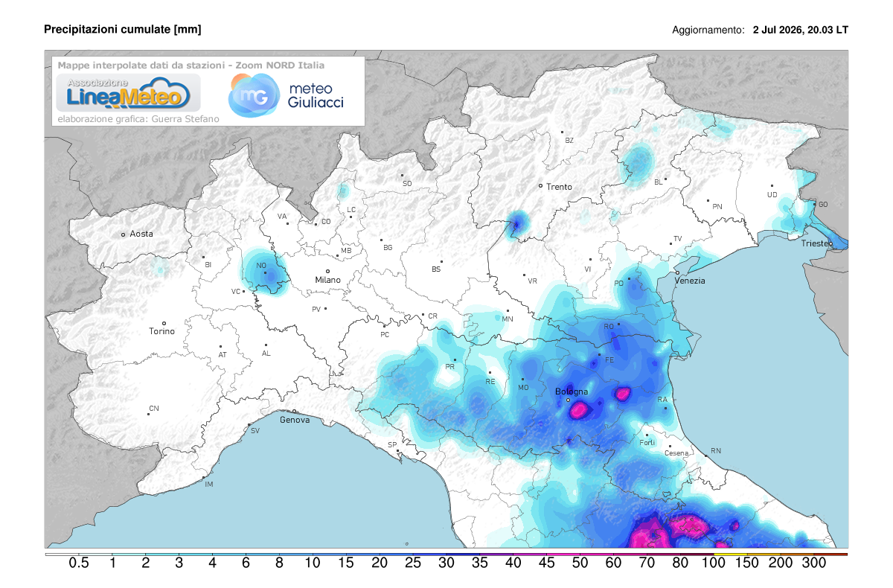Click the '2 Jul 2026, 20.03 LT' timestamp
Screen dimensions: 893x588
point(801,31)
